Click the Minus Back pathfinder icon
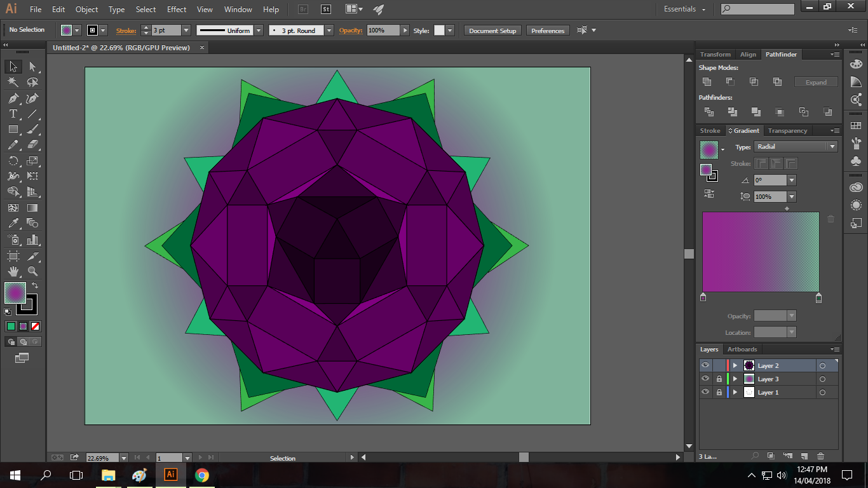The height and width of the screenshot is (488, 868). [827, 112]
